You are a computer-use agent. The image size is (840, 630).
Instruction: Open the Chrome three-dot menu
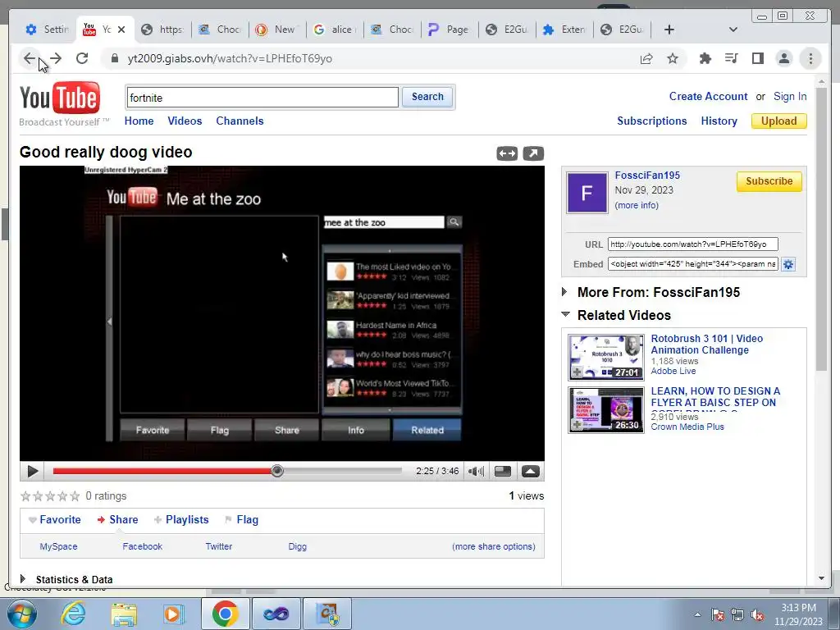[810, 58]
